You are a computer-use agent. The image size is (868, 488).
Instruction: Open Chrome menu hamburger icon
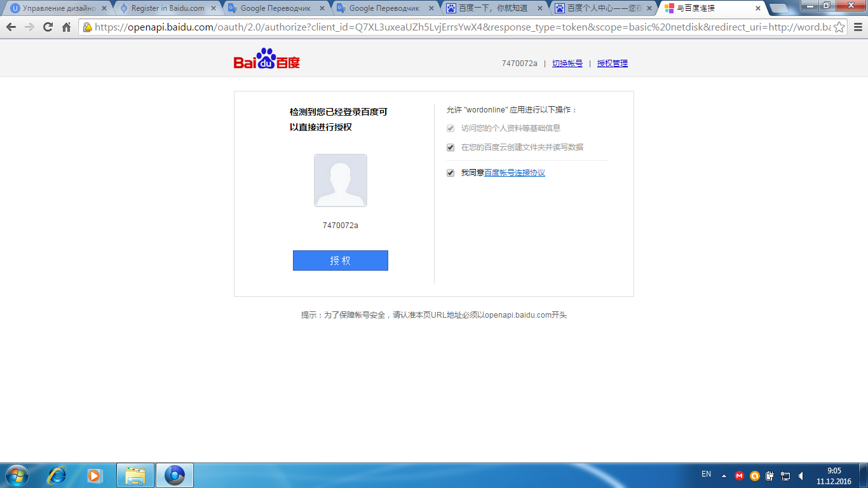[857, 27]
